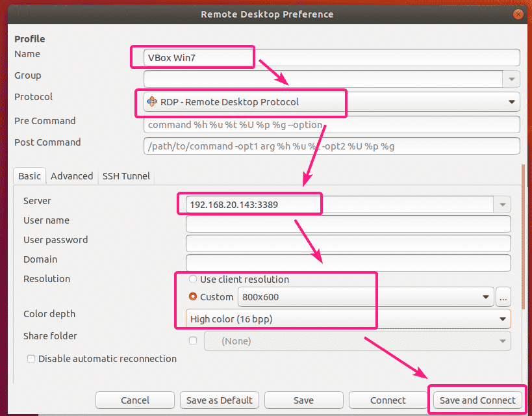Image resolution: width=532 pixels, height=416 pixels.
Task: Open the SSH Tunnel tab
Action: 126,175
